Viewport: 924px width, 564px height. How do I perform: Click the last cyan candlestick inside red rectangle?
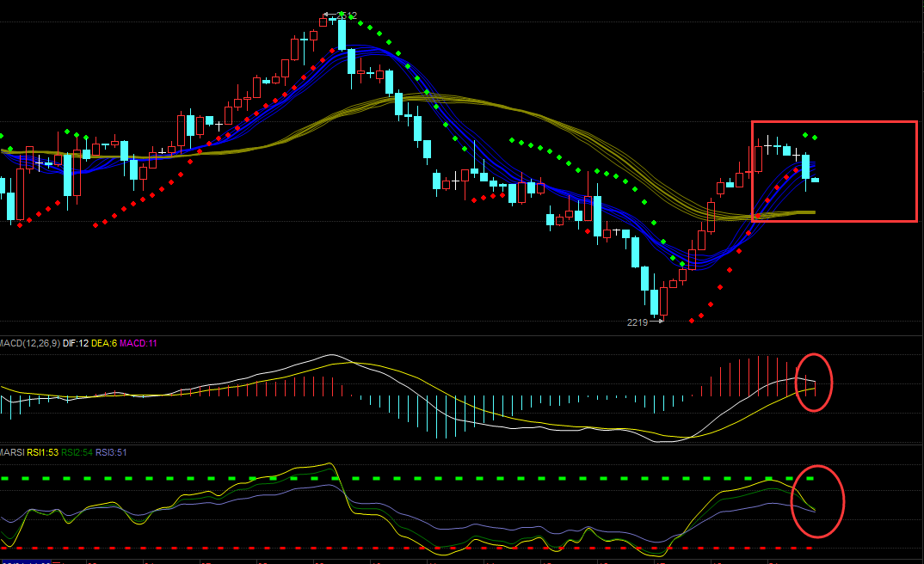(x=815, y=180)
